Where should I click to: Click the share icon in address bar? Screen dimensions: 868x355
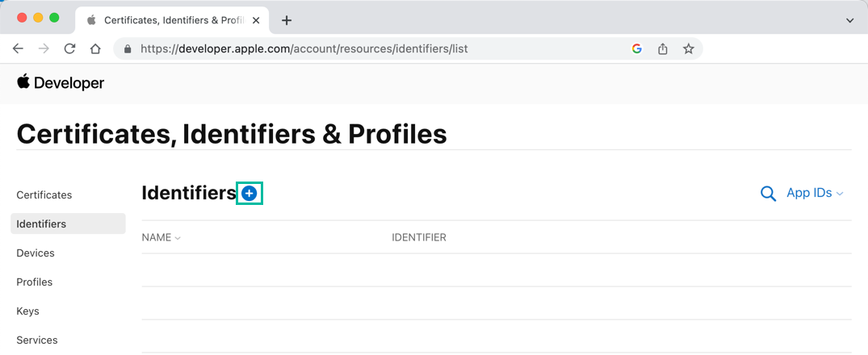663,48
